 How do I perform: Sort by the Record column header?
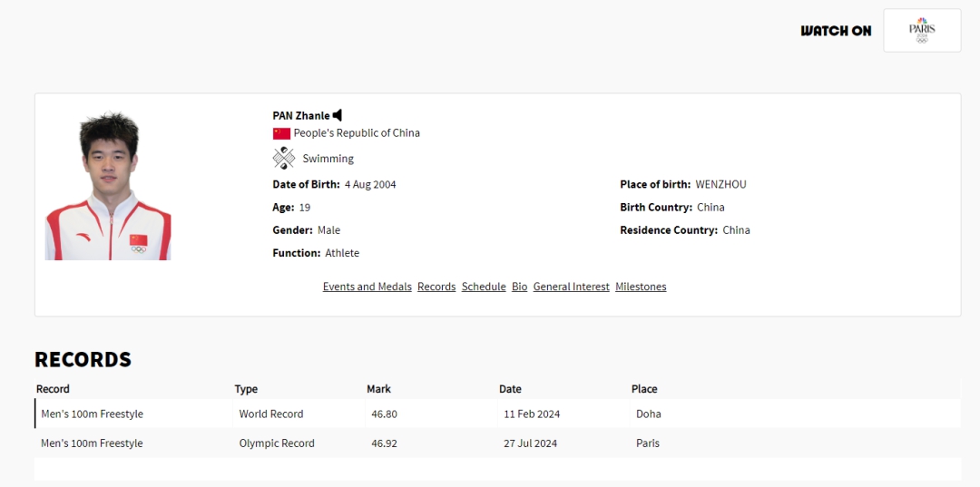coord(53,389)
